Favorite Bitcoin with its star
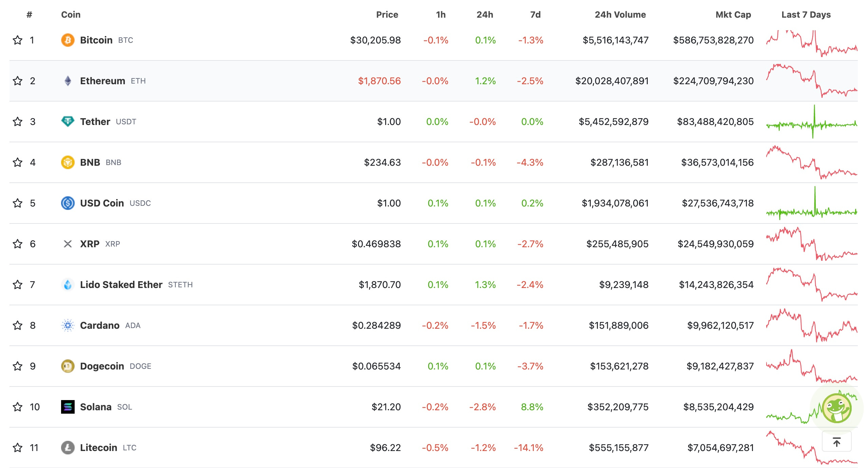The image size is (868, 468). [x=18, y=40]
